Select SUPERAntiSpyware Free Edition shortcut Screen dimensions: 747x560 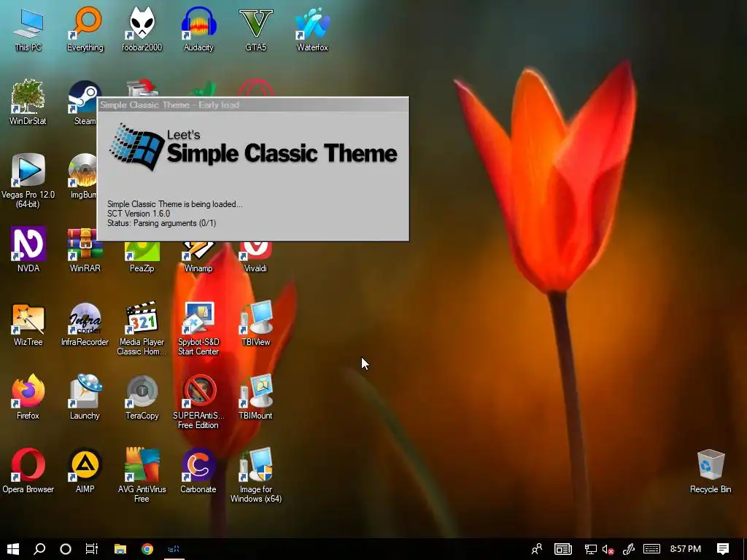[198, 402]
